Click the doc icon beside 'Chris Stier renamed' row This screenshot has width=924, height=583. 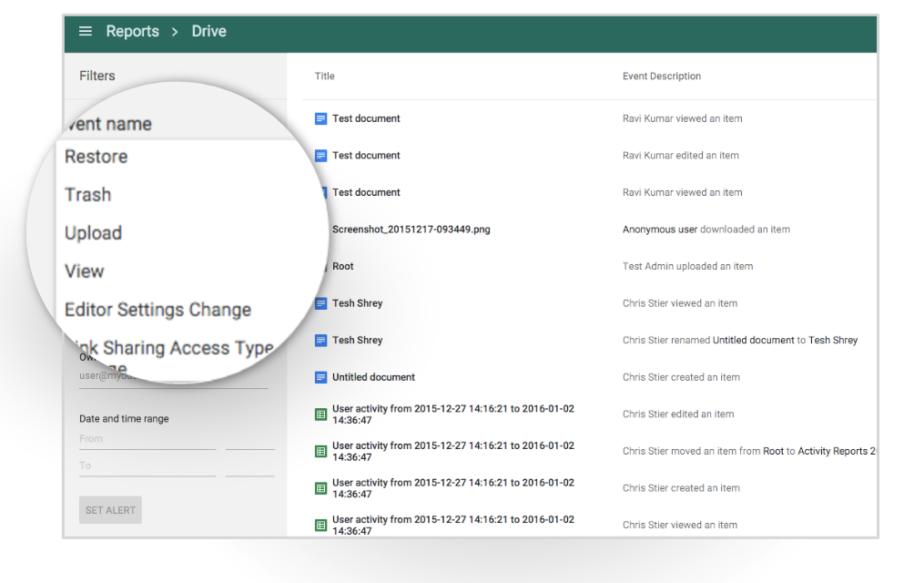[x=320, y=340]
